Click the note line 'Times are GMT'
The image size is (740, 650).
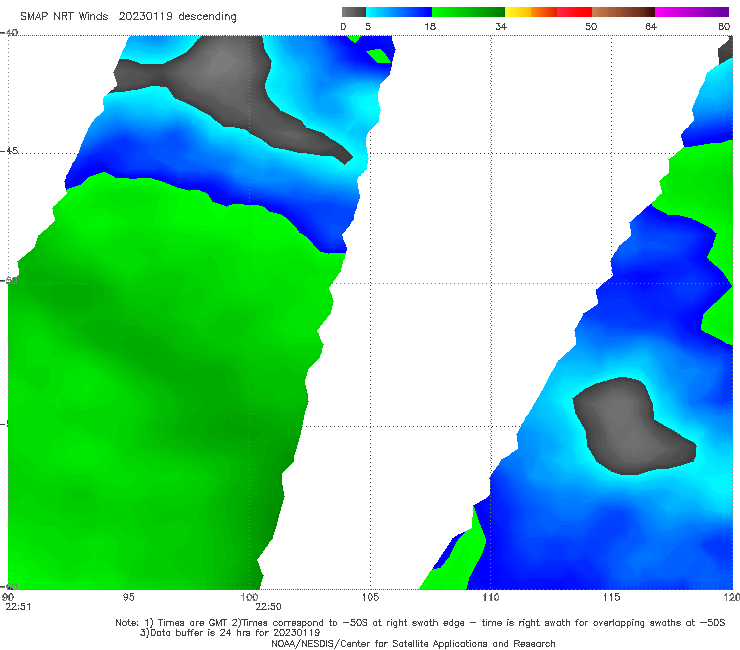(x=193, y=623)
